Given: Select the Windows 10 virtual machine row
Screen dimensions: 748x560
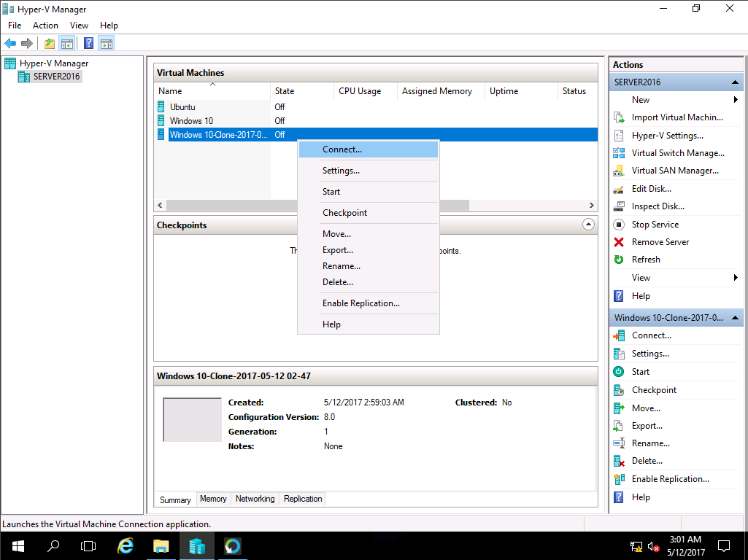Looking at the screenshot, I should (x=376, y=121).
